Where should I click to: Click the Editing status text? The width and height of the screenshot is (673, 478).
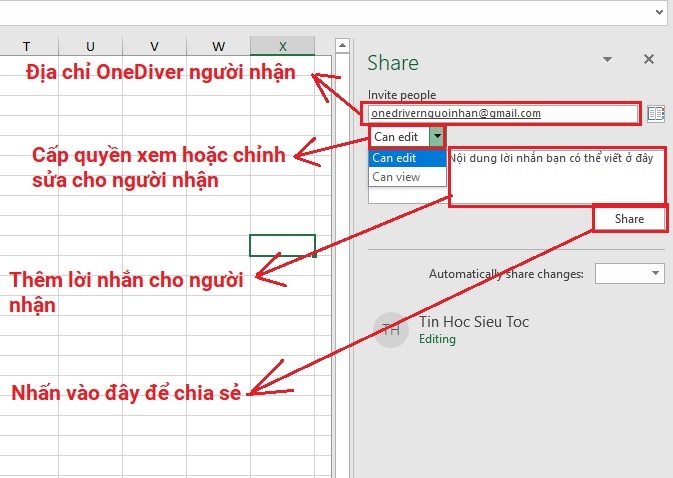point(437,339)
